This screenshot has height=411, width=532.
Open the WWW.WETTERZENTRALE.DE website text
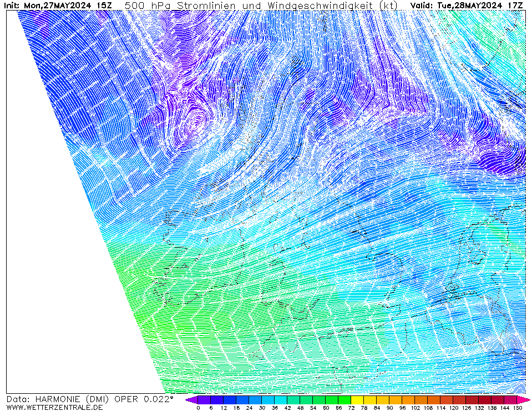point(54,407)
